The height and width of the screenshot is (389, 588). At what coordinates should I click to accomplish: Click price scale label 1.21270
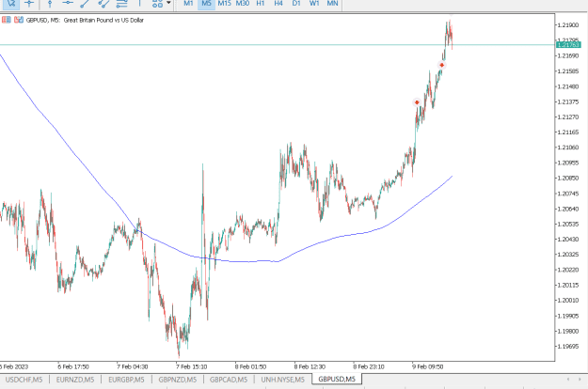tap(568, 117)
